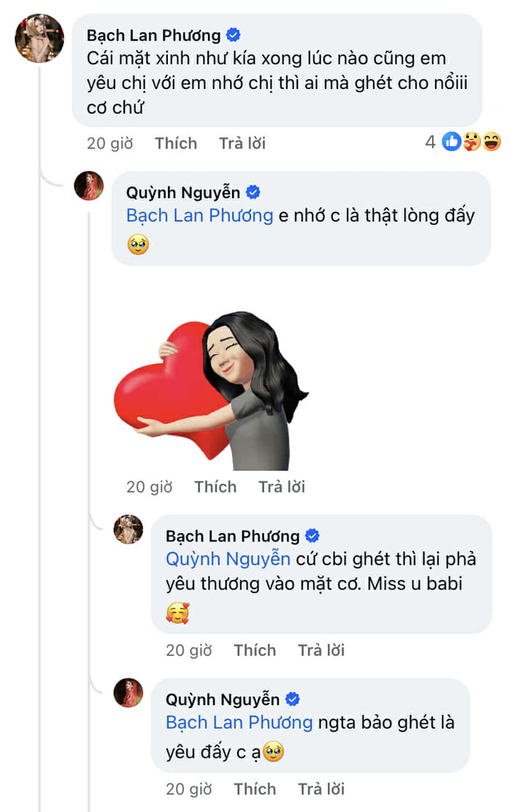511x812 pixels.
Task: Click Trả lời on the bottom comment
Action: point(321,789)
